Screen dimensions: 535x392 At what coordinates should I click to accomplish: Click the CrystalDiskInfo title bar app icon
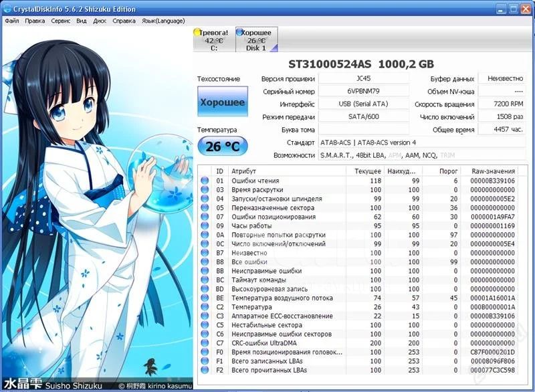point(7,9)
